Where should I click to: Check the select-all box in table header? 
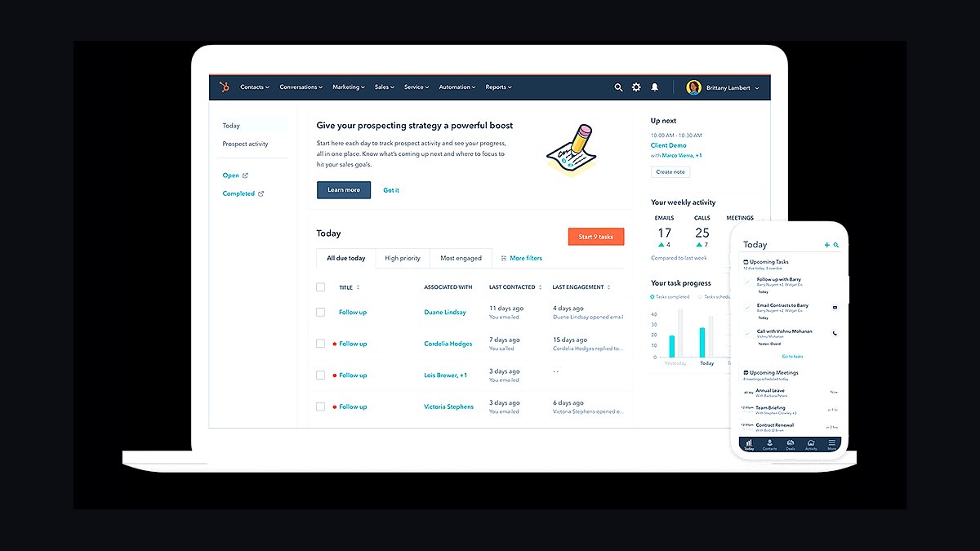tap(320, 287)
